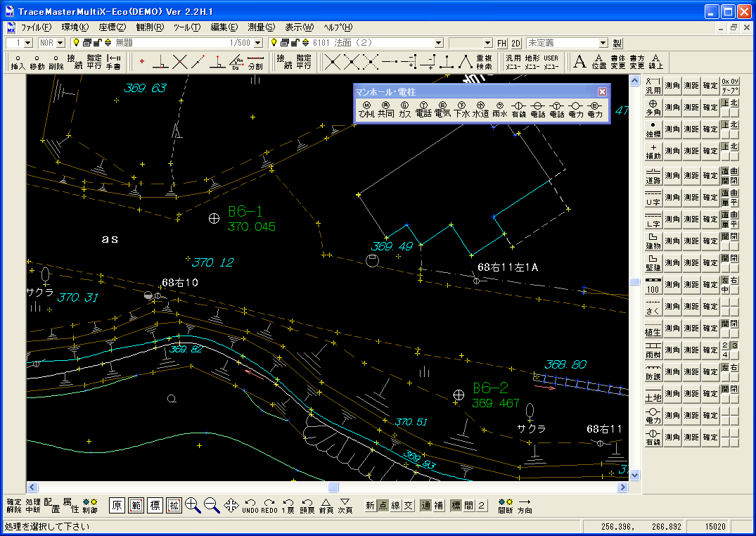
Task: Select ガス symbol in the manhole palette
Action: tap(404, 110)
